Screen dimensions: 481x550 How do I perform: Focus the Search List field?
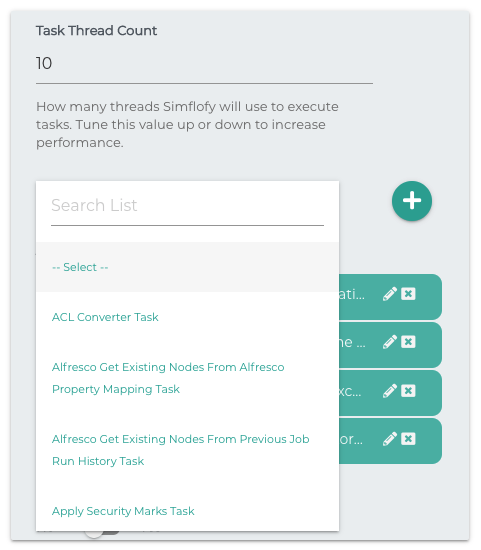point(187,206)
